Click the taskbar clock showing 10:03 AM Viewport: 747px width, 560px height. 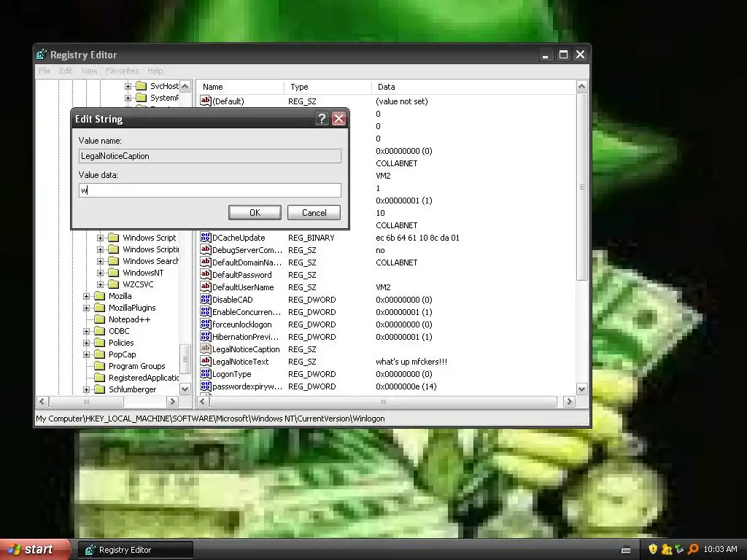coord(720,549)
